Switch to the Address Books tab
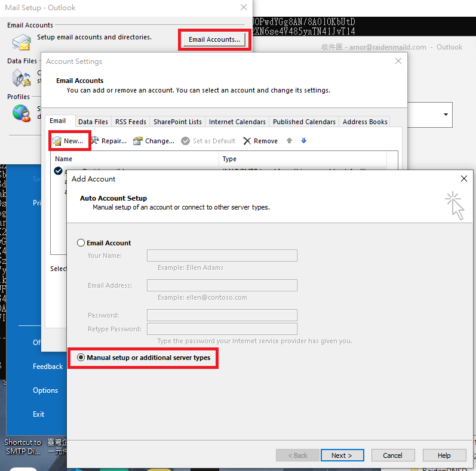The width and height of the screenshot is (476, 471). [365, 122]
